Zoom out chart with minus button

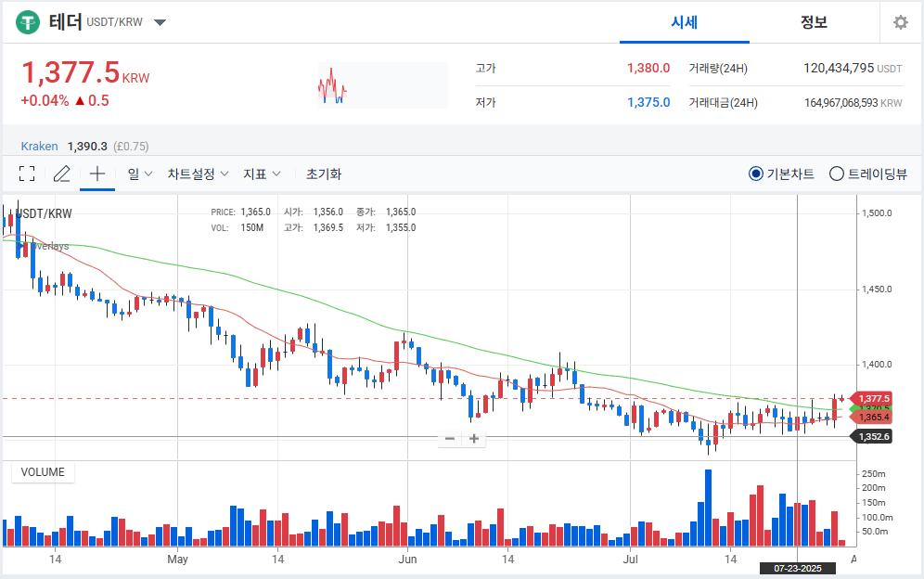[450, 439]
